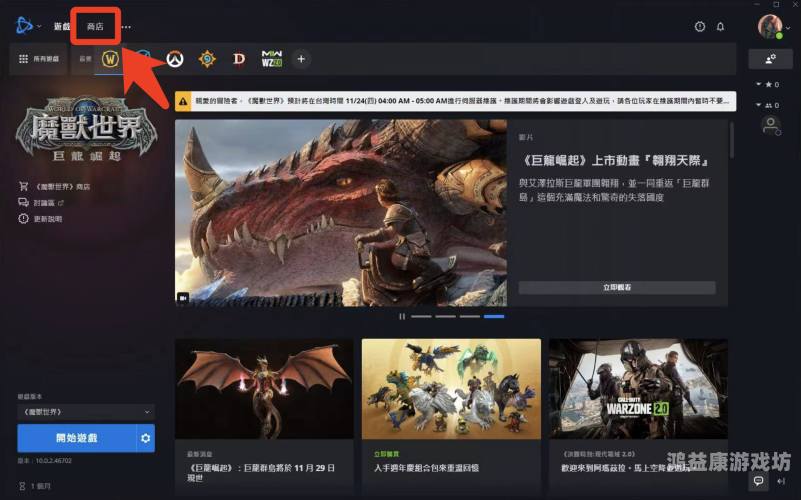Open game settings gear beside play button
801x500 pixels.
147,438
